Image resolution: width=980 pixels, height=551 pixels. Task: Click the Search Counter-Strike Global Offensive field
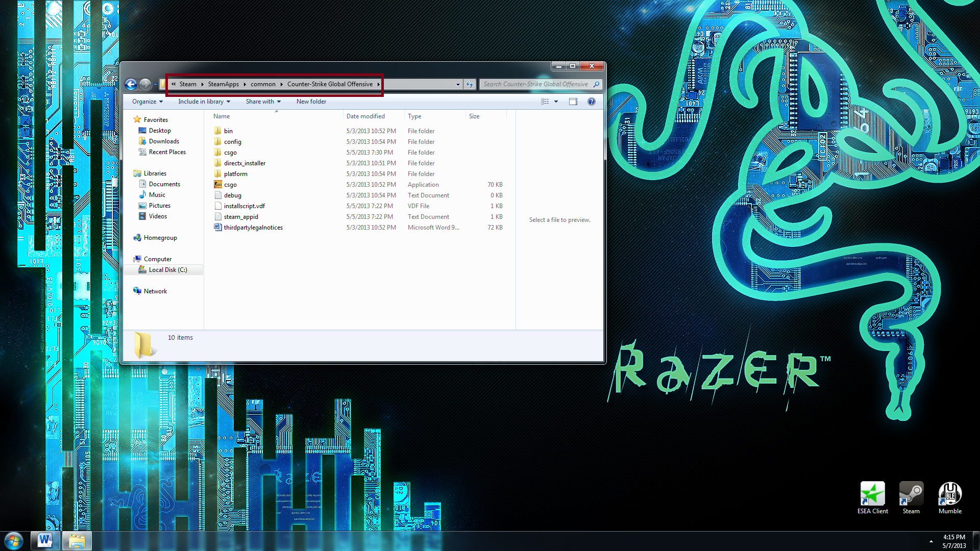[536, 84]
